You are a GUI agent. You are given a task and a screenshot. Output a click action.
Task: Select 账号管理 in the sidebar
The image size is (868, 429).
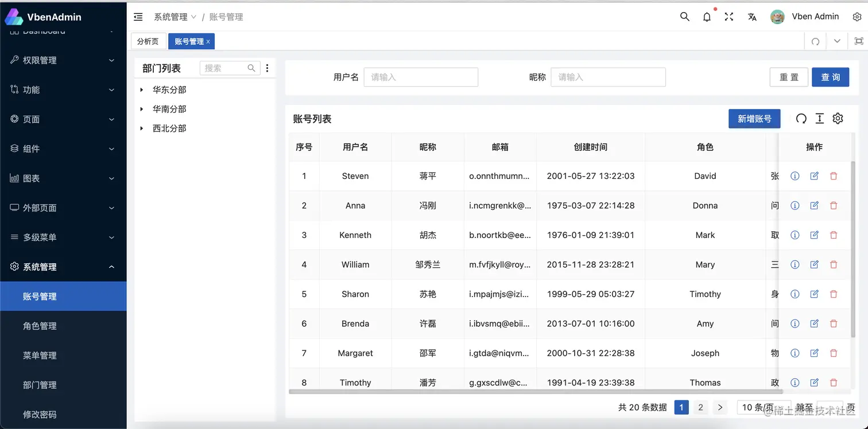coord(63,297)
